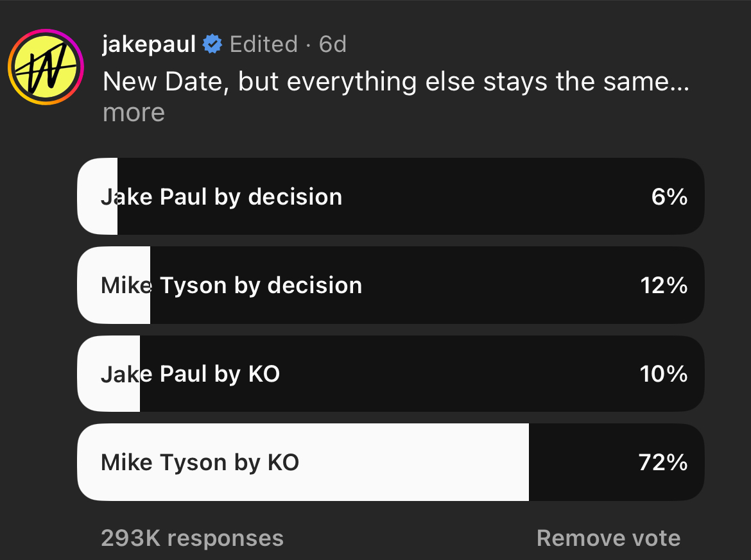Open jakepaul's profile picture story ring
The width and height of the screenshot is (751, 560).
pos(46,67)
